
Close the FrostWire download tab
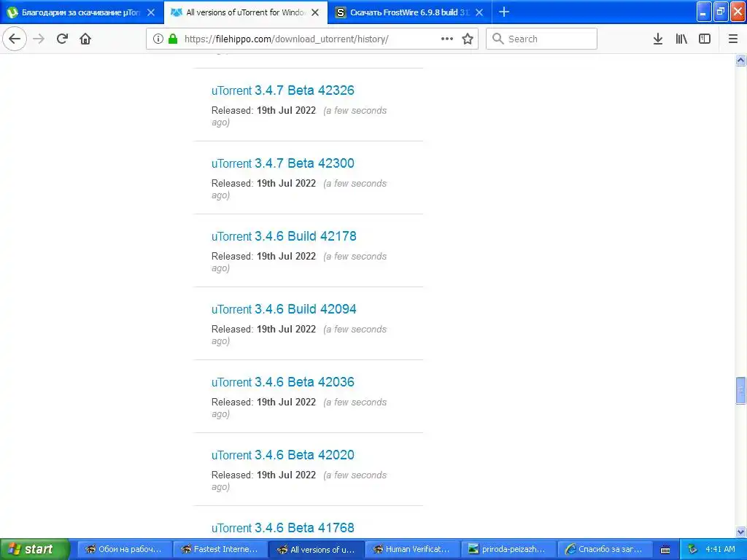tap(480, 12)
